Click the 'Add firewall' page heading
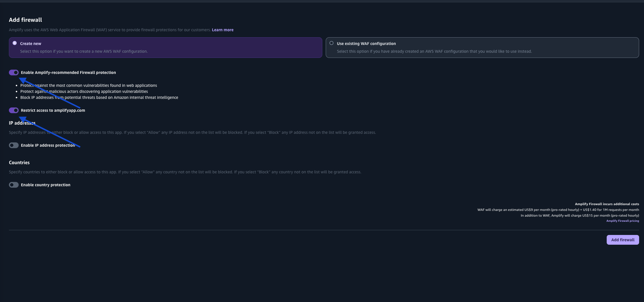644x302 pixels. [x=26, y=20]
